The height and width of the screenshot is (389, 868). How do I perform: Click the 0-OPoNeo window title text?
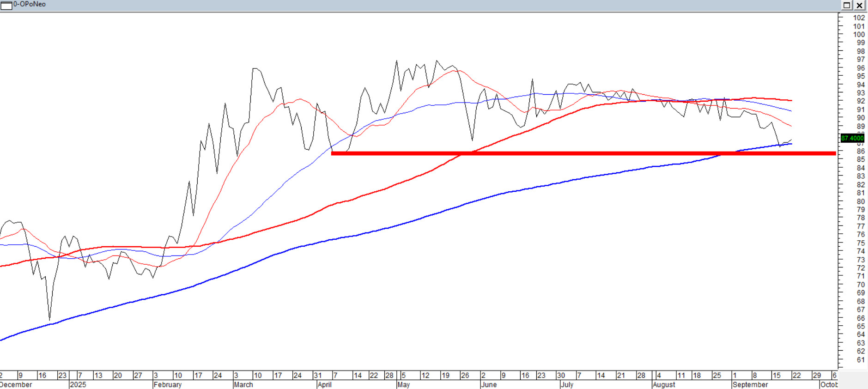pyautogui.click(x=30, y=4)
